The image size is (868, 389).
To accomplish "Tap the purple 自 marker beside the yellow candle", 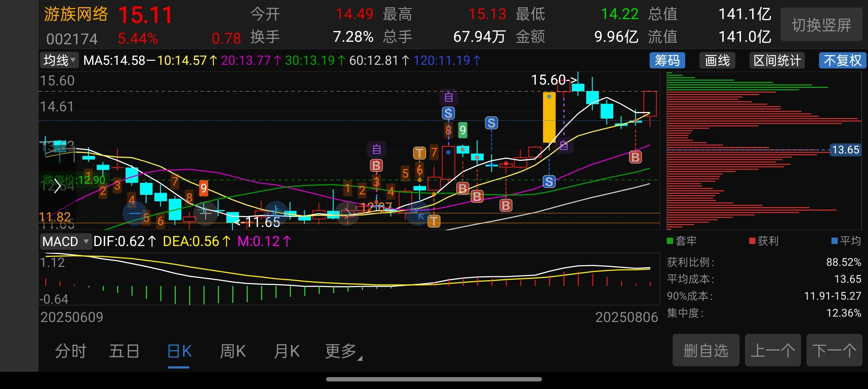I will (564, 146).
